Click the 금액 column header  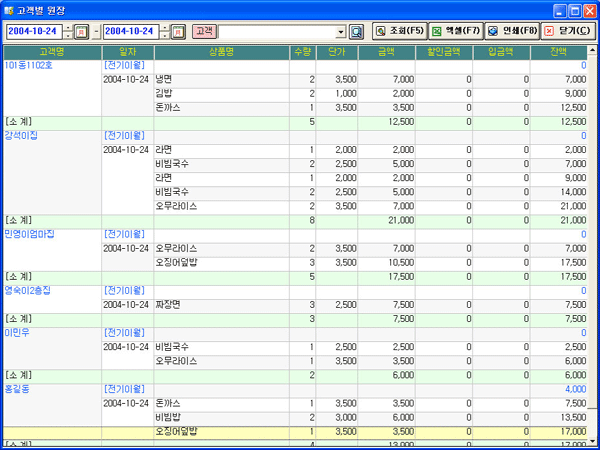click(386, 52)
